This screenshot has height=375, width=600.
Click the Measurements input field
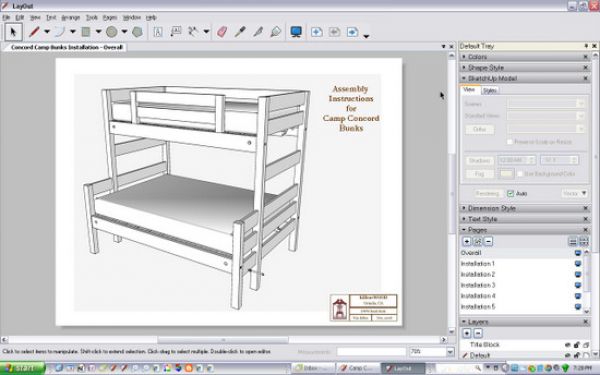click(371, 351)
